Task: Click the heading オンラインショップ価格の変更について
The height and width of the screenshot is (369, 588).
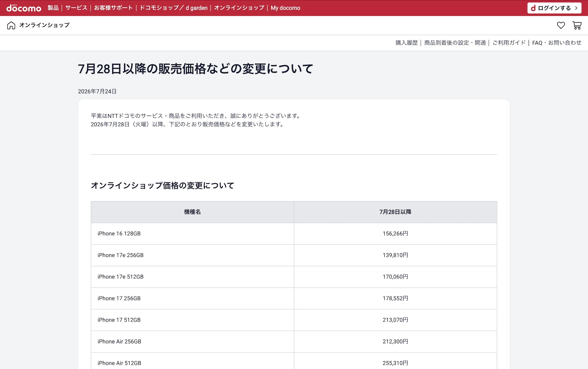Action: 163,185
